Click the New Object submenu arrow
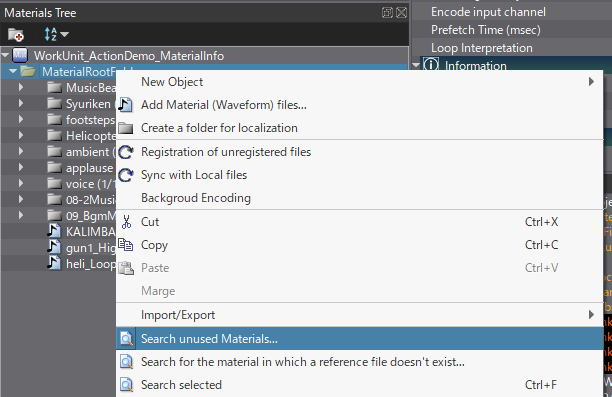 (x=591, y=82)
